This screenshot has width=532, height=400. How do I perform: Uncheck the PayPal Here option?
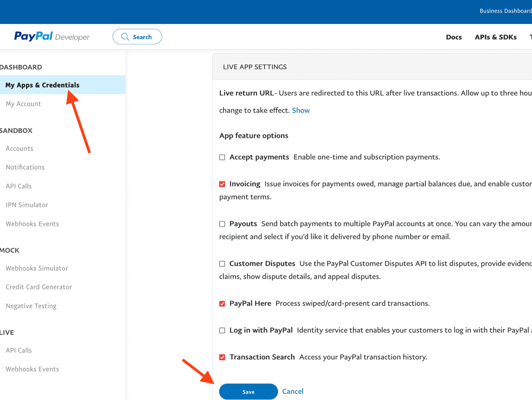point(222,304)
